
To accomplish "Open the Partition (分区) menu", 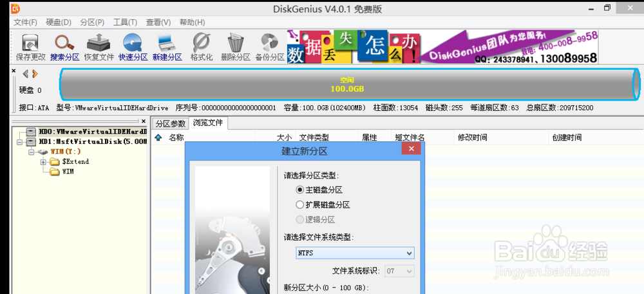I will pos(92,22).
